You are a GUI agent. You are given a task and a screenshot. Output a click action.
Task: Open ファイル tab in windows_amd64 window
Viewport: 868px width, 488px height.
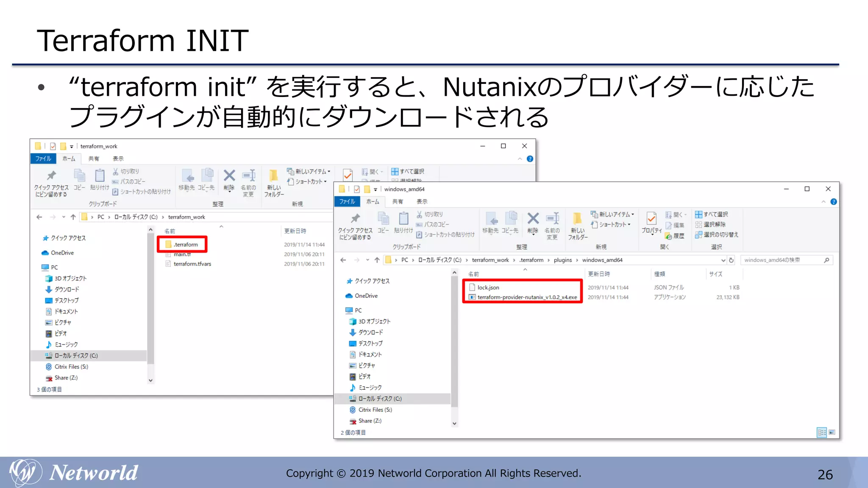(347, 202)
